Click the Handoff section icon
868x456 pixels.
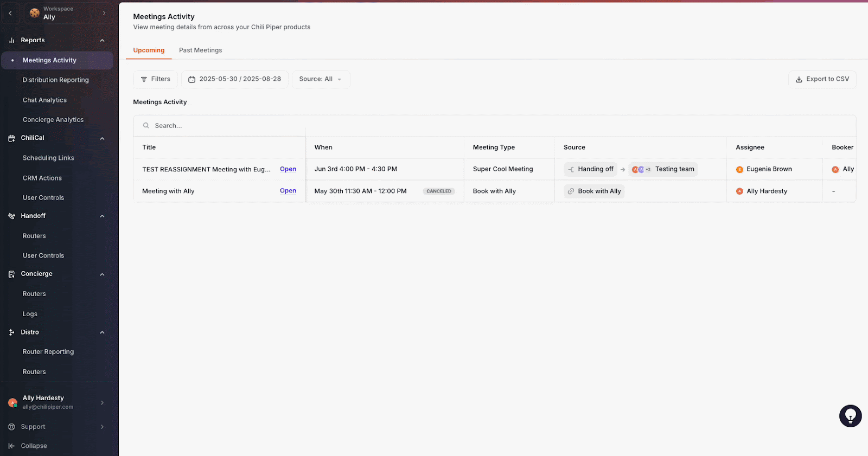coord(11,216)
